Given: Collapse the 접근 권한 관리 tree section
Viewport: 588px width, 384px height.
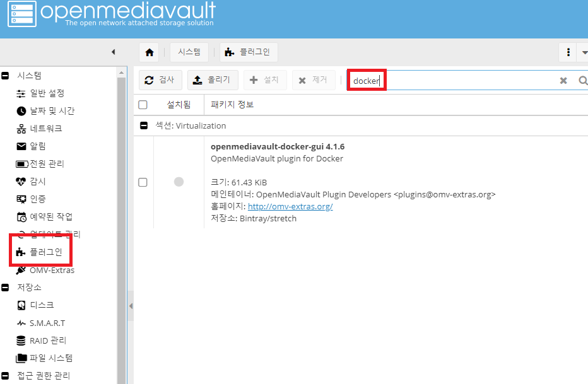Looking at the screenshot, I should coord(5,375).
